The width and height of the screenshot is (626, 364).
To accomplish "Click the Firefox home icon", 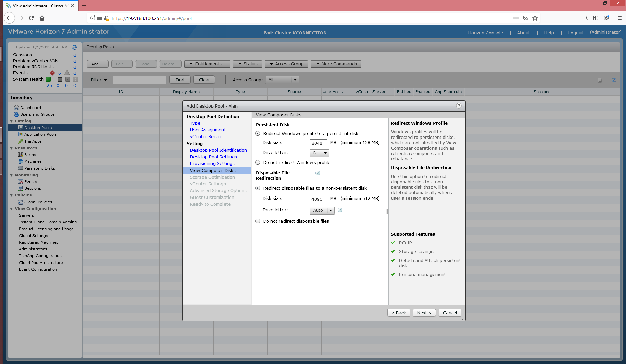I will click(x=42, y=18).
